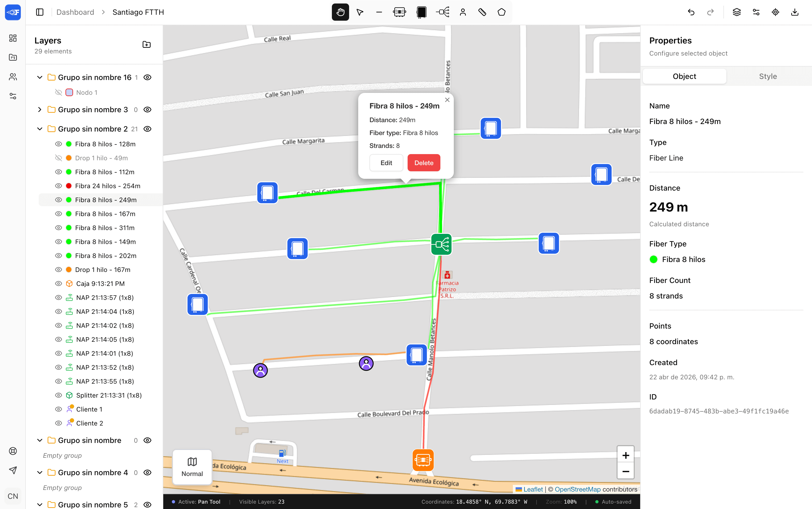Select Fibra 8 hilos - 311m layer row
Viewport: 812px width, 509px height.
(100, 228)
